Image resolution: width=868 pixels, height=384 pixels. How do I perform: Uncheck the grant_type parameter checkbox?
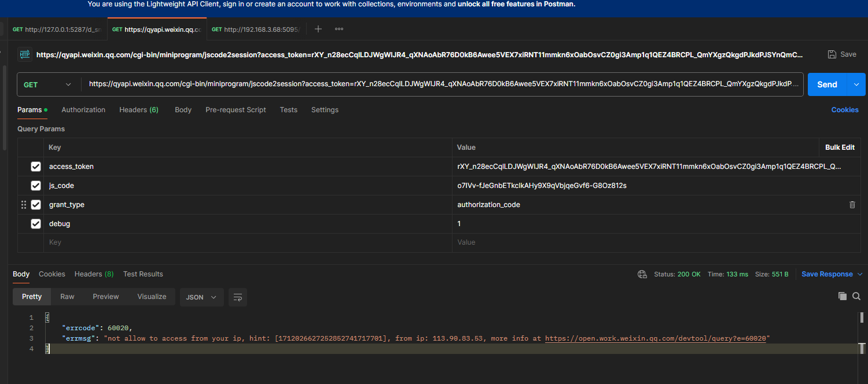pos(36,205)
